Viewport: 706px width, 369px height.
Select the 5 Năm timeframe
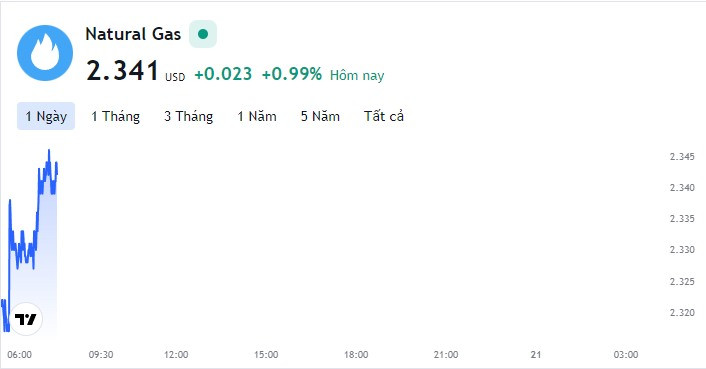pyautogui.click(x=320, y=117)
